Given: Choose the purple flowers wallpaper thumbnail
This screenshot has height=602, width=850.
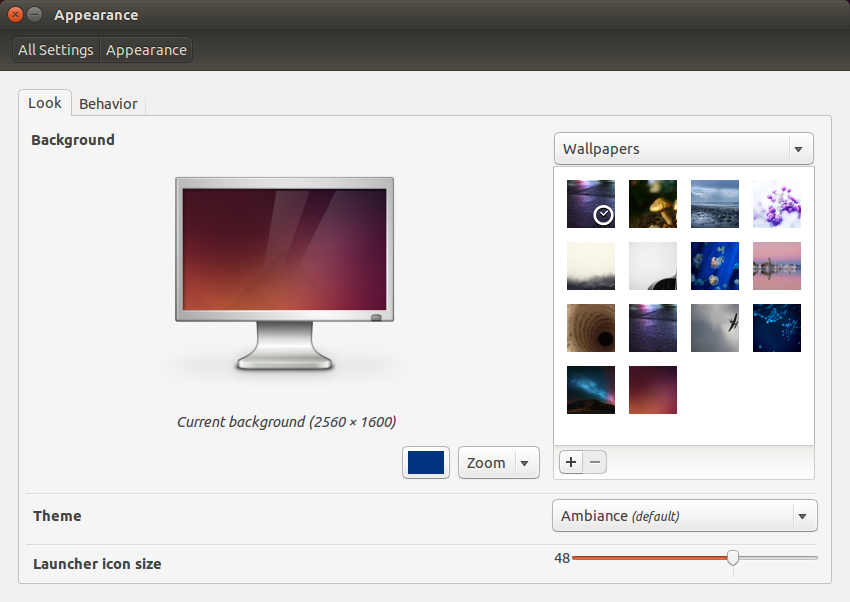Looking at the screenshot, I should pyautogui.click(x=777, y=204).
